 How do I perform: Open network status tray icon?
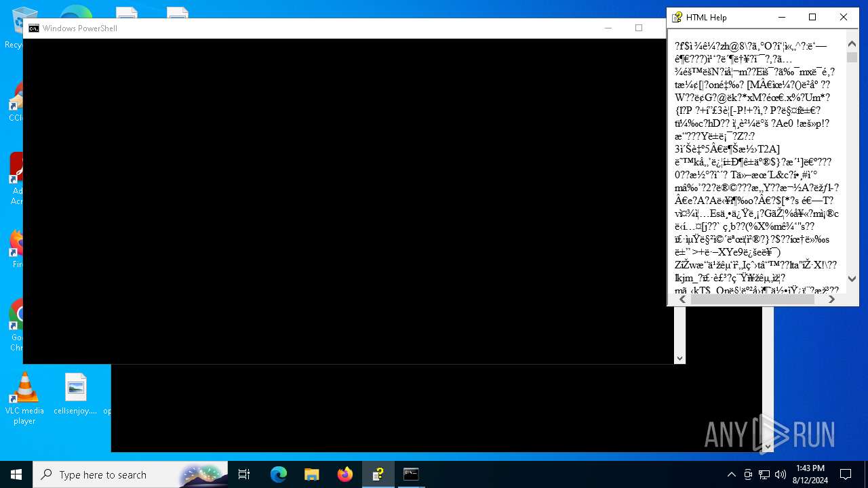coord(764,474)
